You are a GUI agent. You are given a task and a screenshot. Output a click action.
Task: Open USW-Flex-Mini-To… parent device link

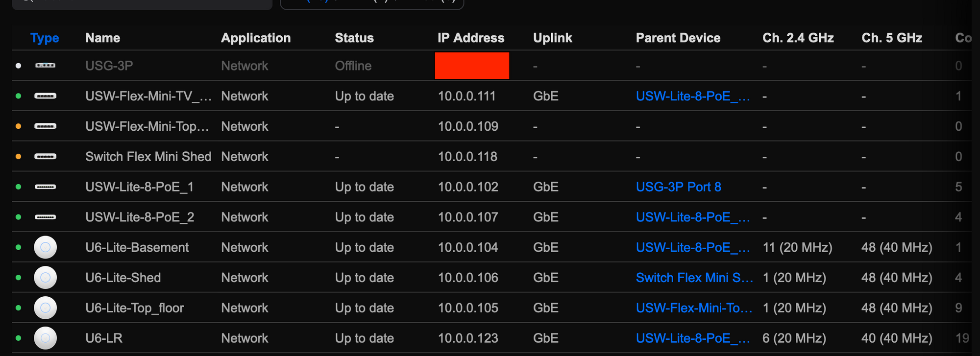coord(694,308)
